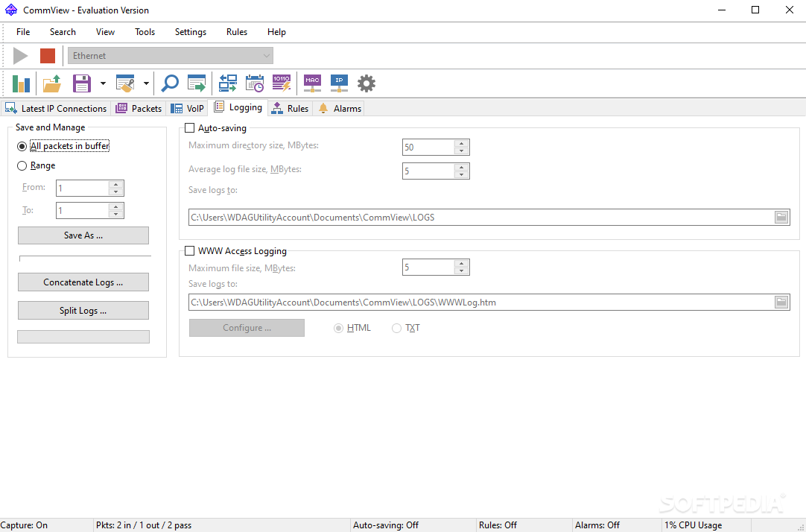Click 'Pkts: 2 in / 1 out / 2 pass' status

click(144, 525)
